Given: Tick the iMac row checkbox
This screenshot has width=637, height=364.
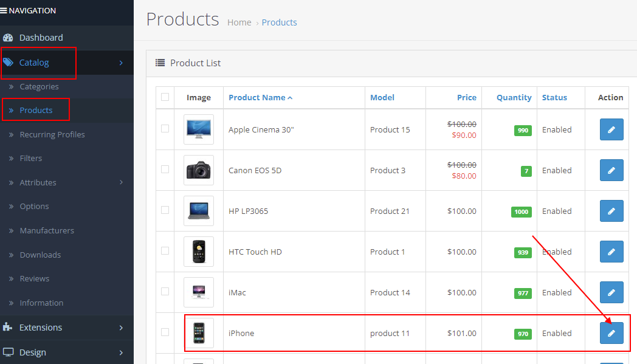Looking at the screenshot, I should point(165,292).
